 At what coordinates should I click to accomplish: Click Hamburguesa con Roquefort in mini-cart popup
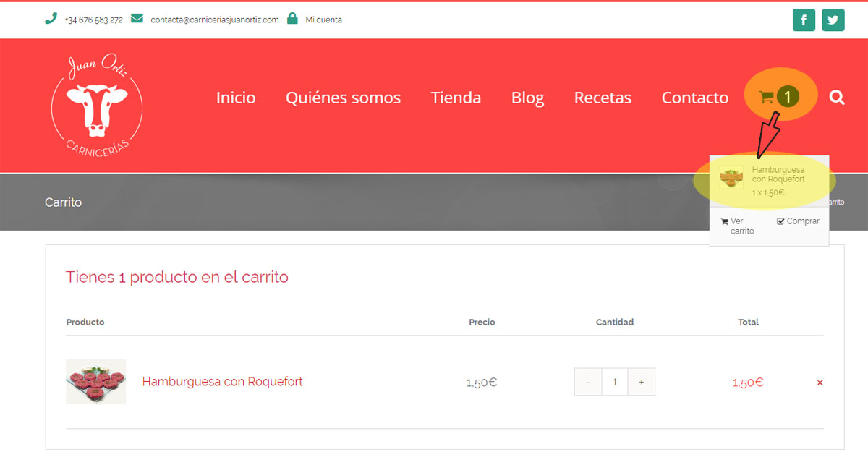tap(778, 174)
